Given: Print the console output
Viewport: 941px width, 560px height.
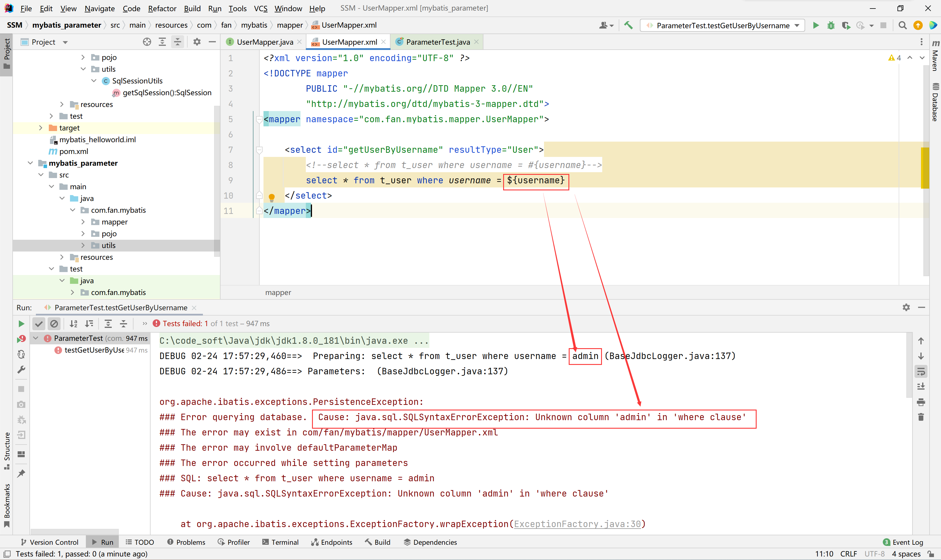Looking at the screenshot, I should 921,402.
